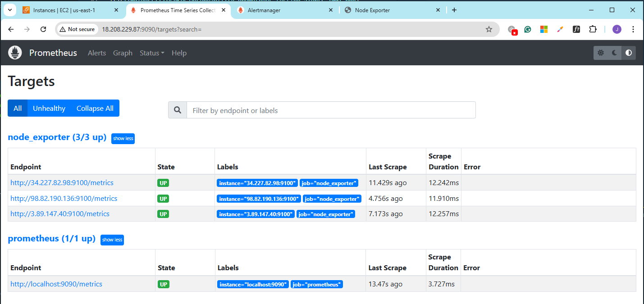The height and width of the screenshot is (304, 644).
Task: Click the instance="3.89.147.40:9100" label badge
Action: 256,214
